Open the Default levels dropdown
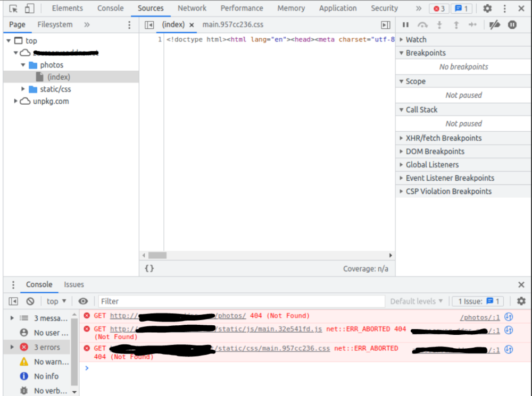 tap(417, 301)
